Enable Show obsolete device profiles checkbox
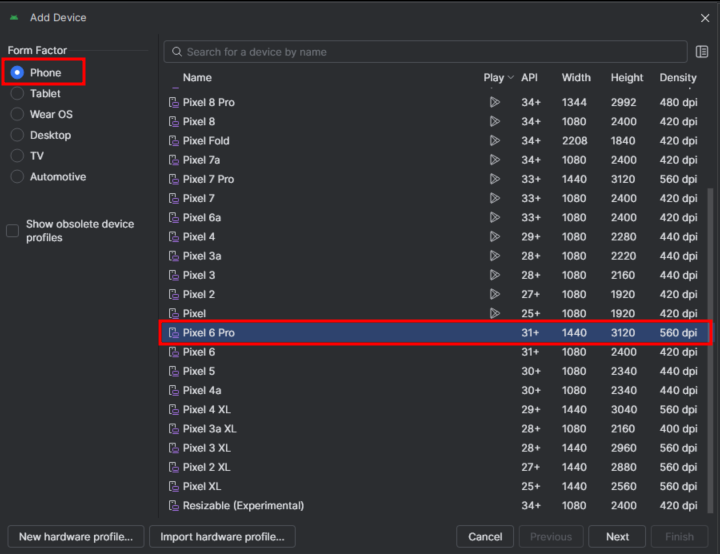720x554 pixels. tap(12, 231)
